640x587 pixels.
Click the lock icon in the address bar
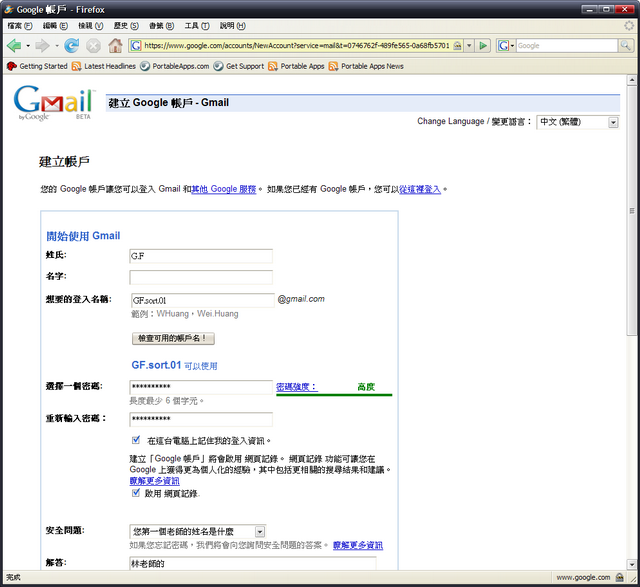click(x=458, y=45)
